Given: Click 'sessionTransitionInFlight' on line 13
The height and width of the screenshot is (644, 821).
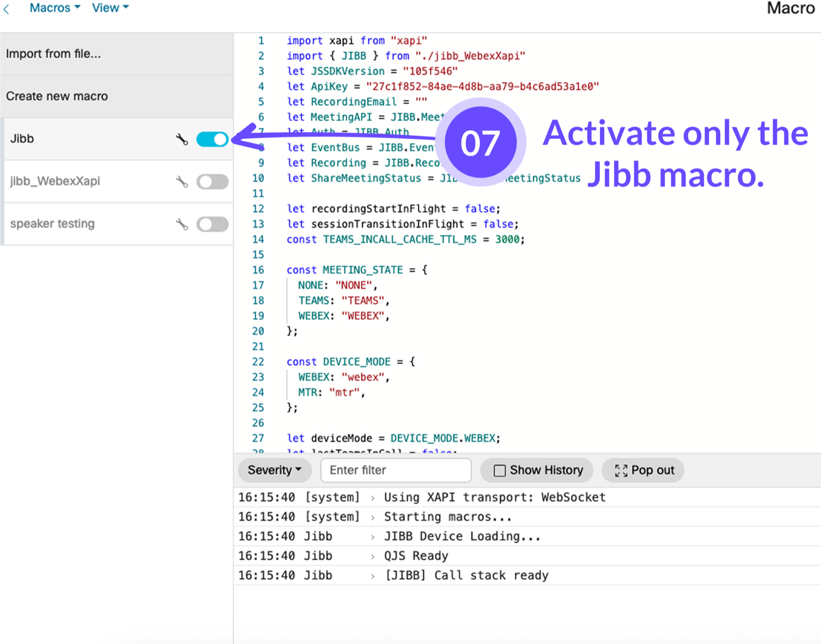Looking at the screenshot, I should point(388,224).
